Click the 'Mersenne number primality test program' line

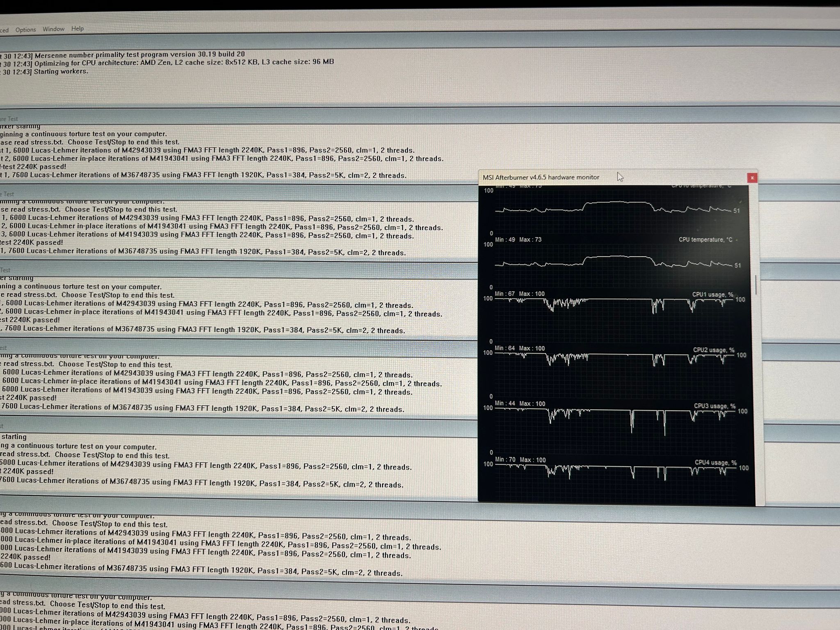coord(123,55)
